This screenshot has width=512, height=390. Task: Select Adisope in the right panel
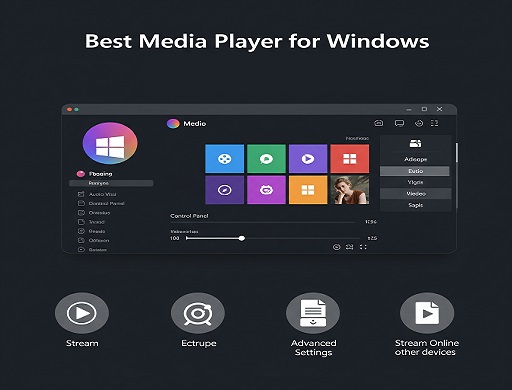(x=416, y=159)
